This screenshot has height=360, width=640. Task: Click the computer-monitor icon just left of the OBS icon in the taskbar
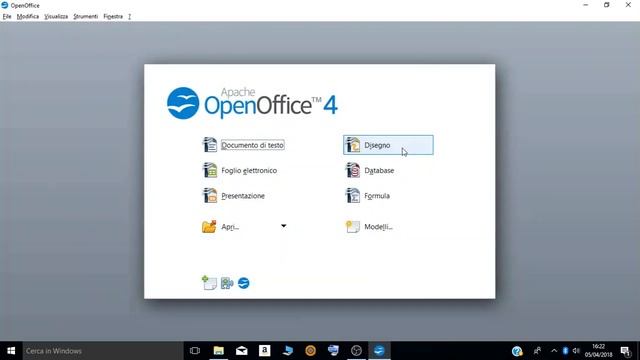333,351
